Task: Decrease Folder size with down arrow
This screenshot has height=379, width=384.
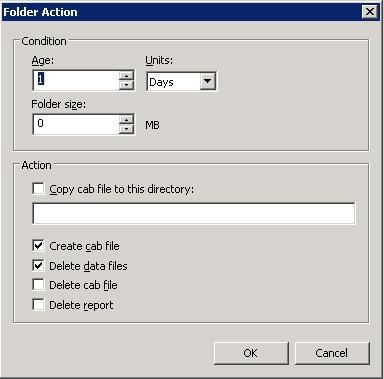Action: point(126,129)
